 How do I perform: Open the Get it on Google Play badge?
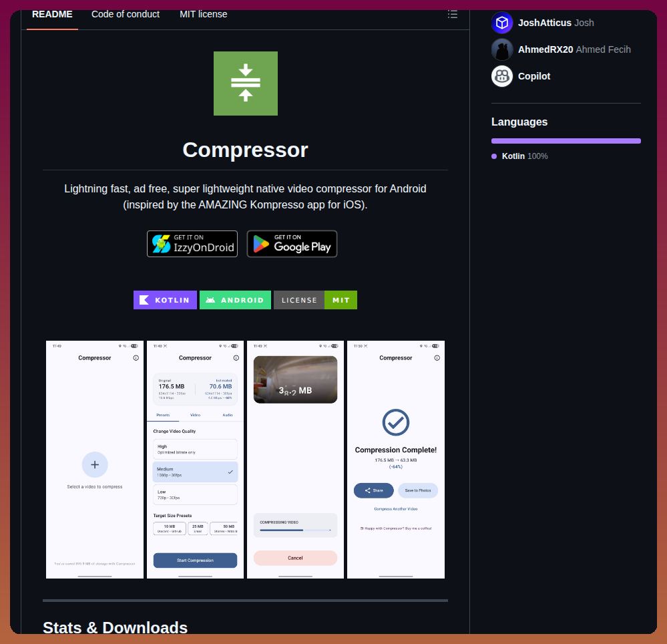292,244
